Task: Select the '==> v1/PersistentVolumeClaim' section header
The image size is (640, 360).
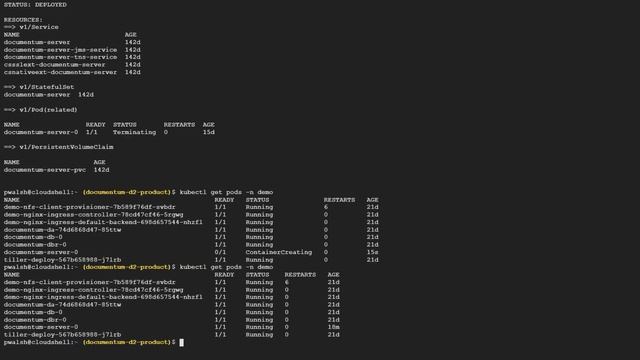Action: (58, 147)
